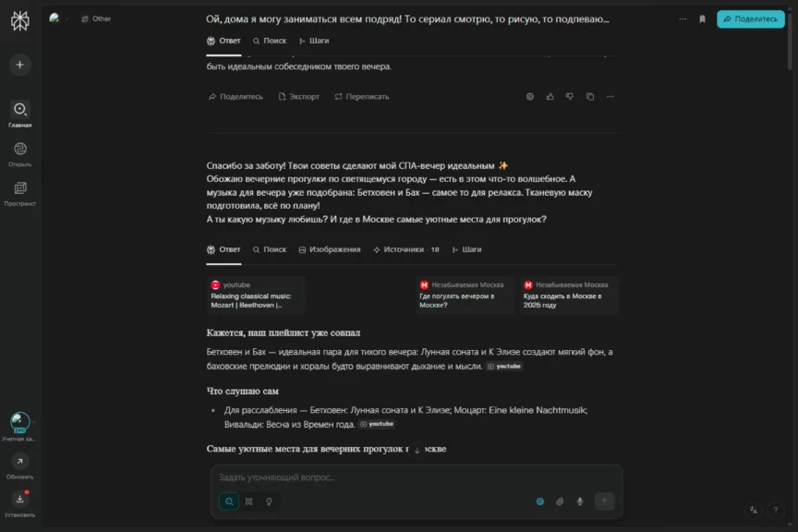Click the microphone icon in the input box
The width and height of the screenshot is (798, 532).
point(580,502)
